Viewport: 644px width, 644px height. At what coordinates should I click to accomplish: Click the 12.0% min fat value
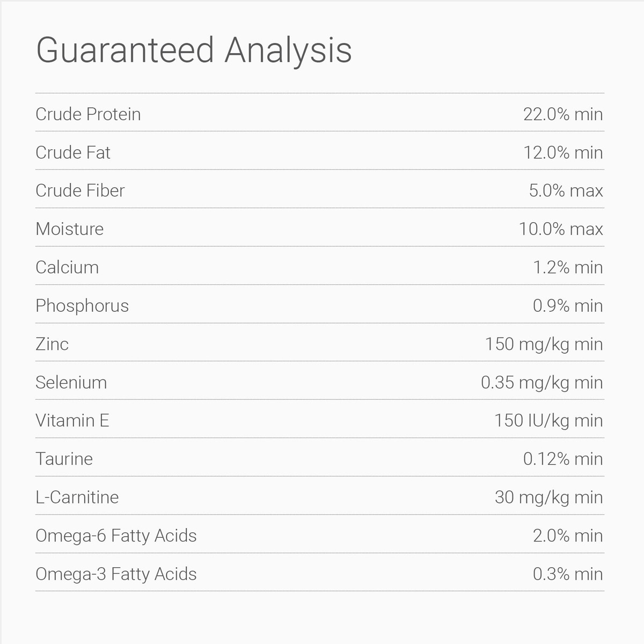[x=562, y=153]
